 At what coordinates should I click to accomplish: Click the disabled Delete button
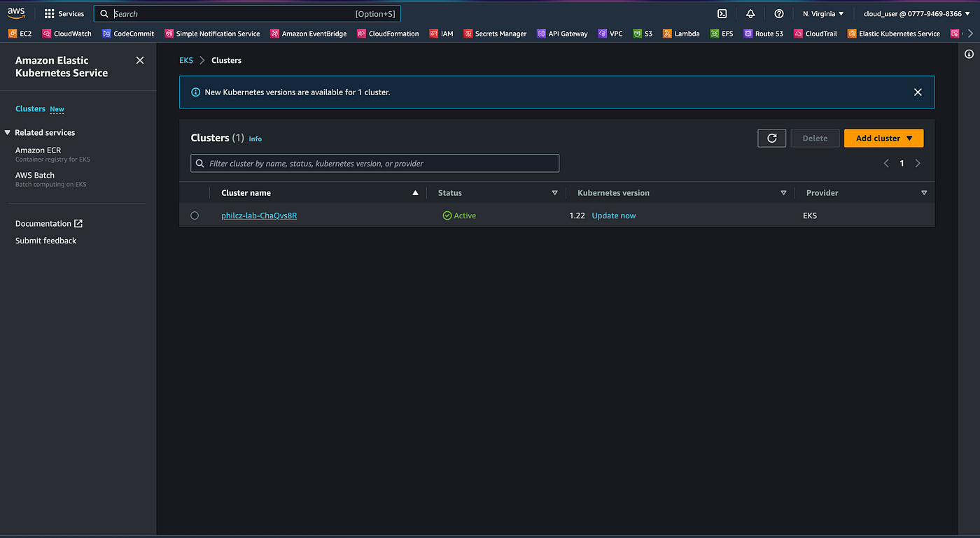(x=815, y=138)
